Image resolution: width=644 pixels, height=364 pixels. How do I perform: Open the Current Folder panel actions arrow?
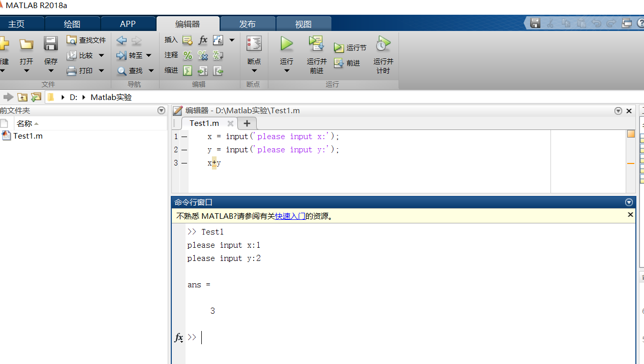(162, 110)
